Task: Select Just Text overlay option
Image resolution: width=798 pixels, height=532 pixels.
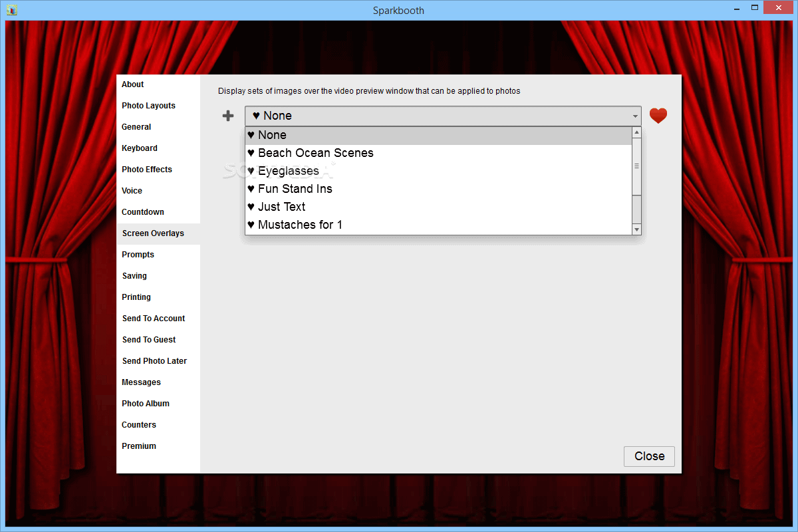Action: 438,207
